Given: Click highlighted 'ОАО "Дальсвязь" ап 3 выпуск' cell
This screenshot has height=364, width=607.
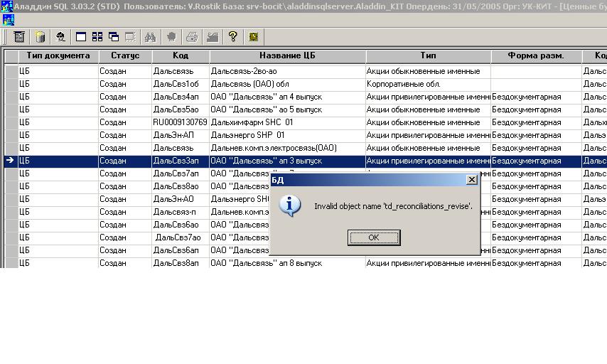Looking at the screenshot, I should pos(287,161).
